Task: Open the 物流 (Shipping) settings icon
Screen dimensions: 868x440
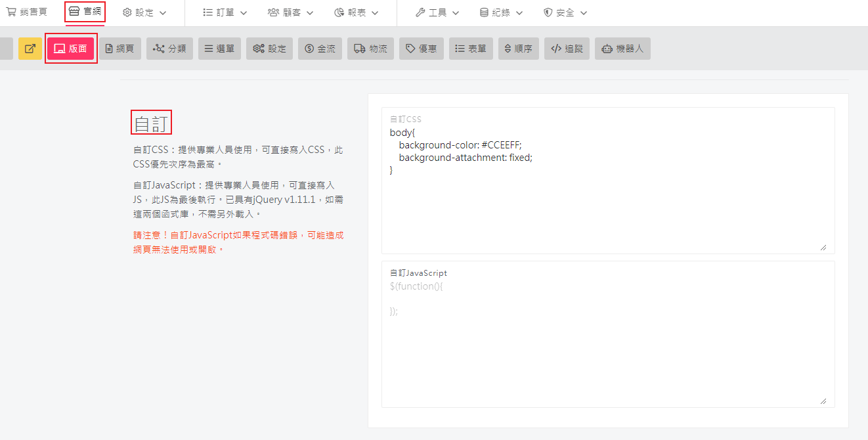Action: pos(370,48)
